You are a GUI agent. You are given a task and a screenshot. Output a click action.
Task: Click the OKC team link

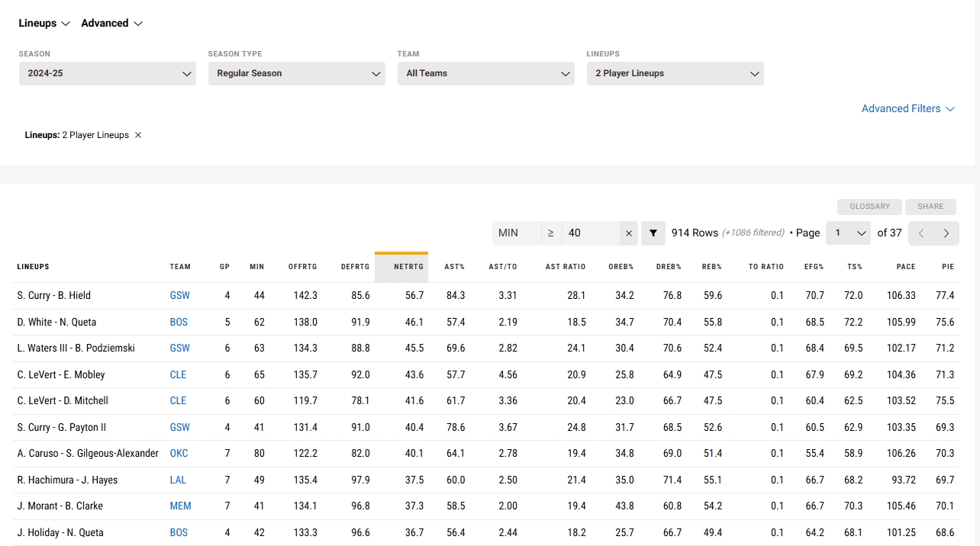click(x=179, y=454)
